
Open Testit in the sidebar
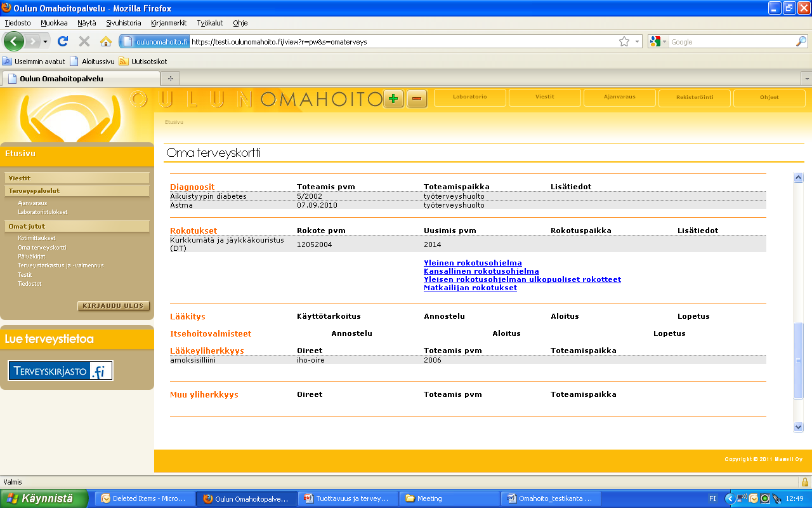[25, 275]
